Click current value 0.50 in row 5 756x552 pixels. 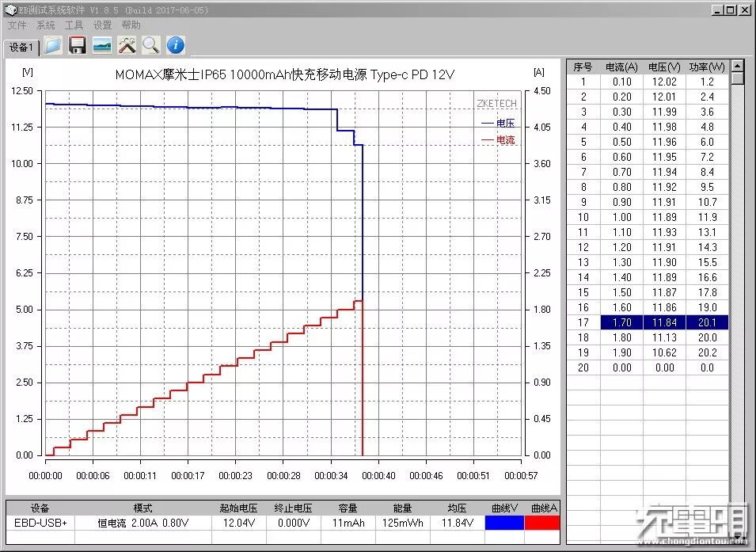click(x=621, y=142)
